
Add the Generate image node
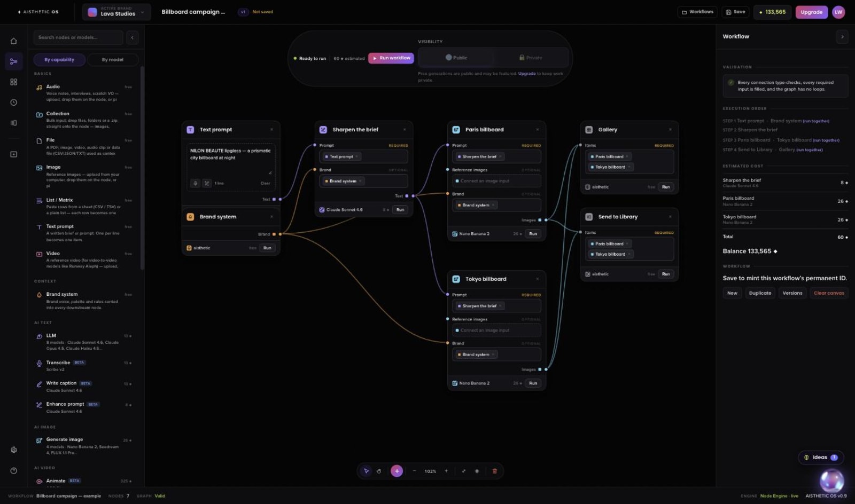84,446
